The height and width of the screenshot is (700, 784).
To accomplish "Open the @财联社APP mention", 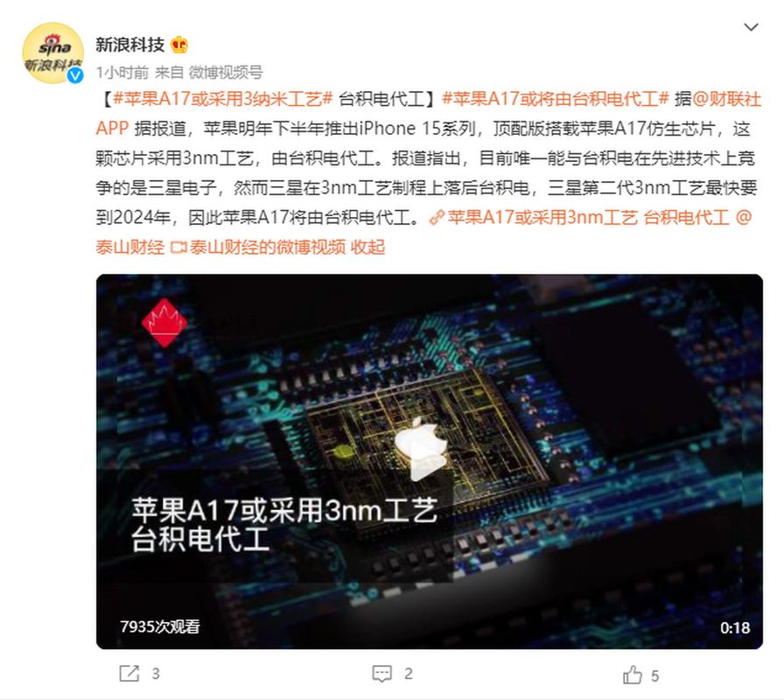I will (x=429, y=114).
